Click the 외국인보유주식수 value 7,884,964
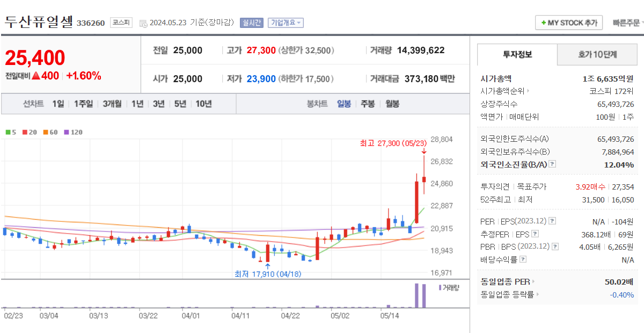 (618, 152)
